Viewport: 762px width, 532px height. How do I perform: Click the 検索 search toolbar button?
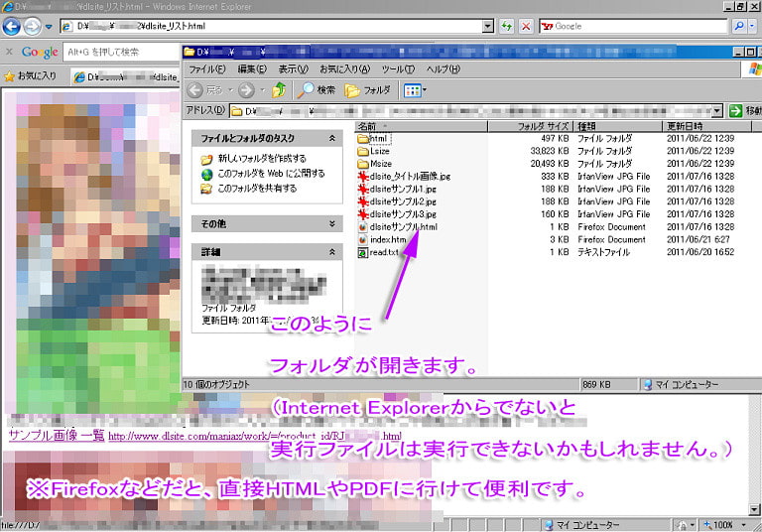coord(317,90)
